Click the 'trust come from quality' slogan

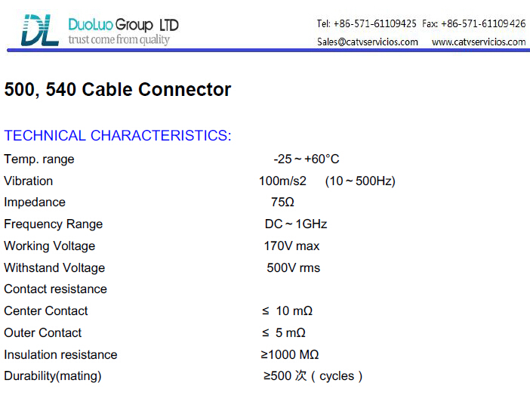coord(119,40)
